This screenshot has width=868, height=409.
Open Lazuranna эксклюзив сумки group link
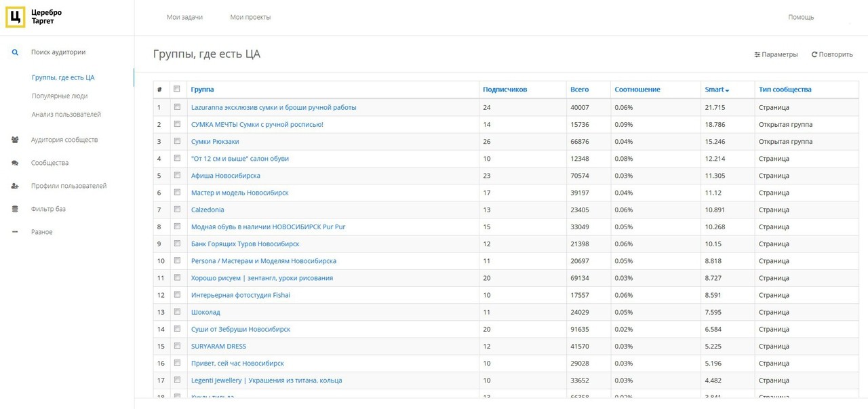[273, 107]
